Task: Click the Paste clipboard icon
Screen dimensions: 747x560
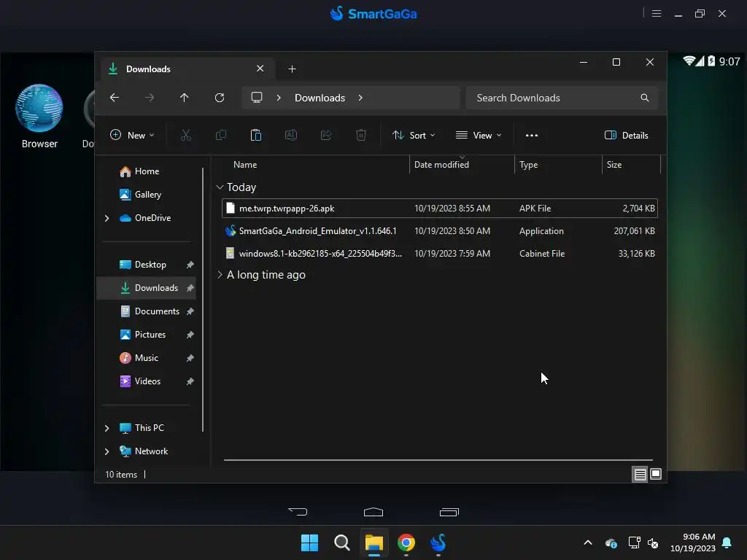Action: (256, 135)
